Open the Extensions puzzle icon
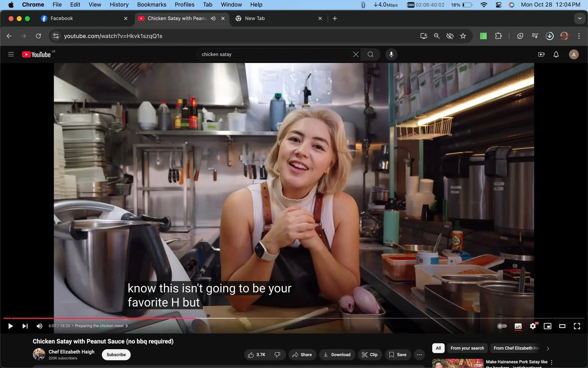This screenshot has width=588, height=368. point(498,36)
